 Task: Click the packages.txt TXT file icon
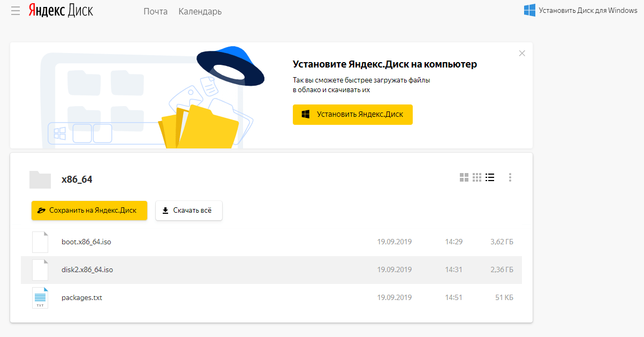[x=40, y=298]
